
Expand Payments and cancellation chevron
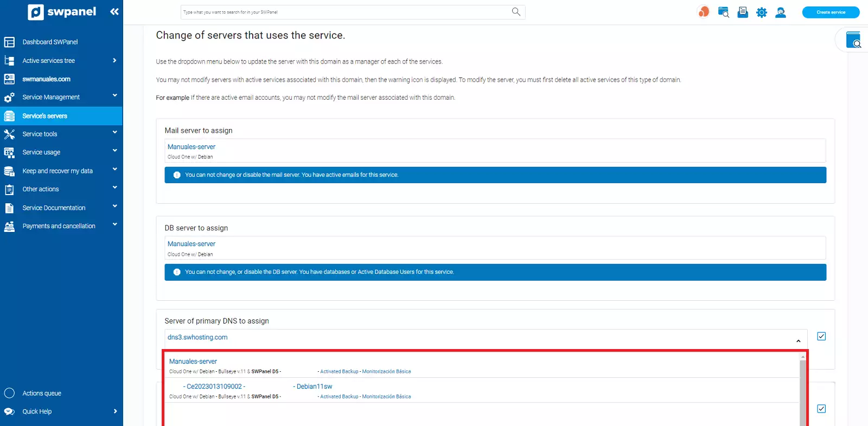(x=114, y=224)
